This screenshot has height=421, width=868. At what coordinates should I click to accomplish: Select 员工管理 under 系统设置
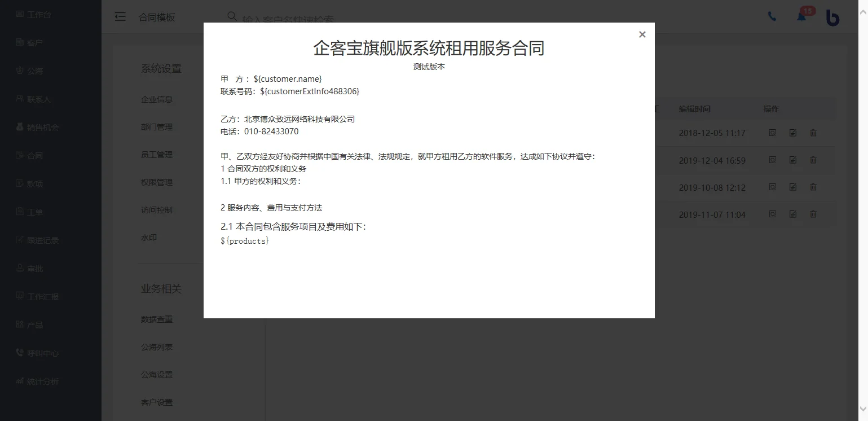[157, 155]
